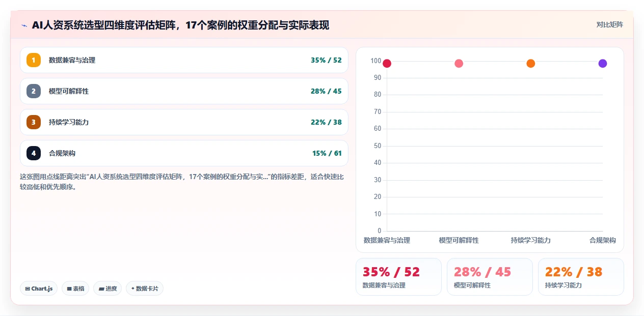Click the pink data point for 模型可解释性

click(459, 64)
